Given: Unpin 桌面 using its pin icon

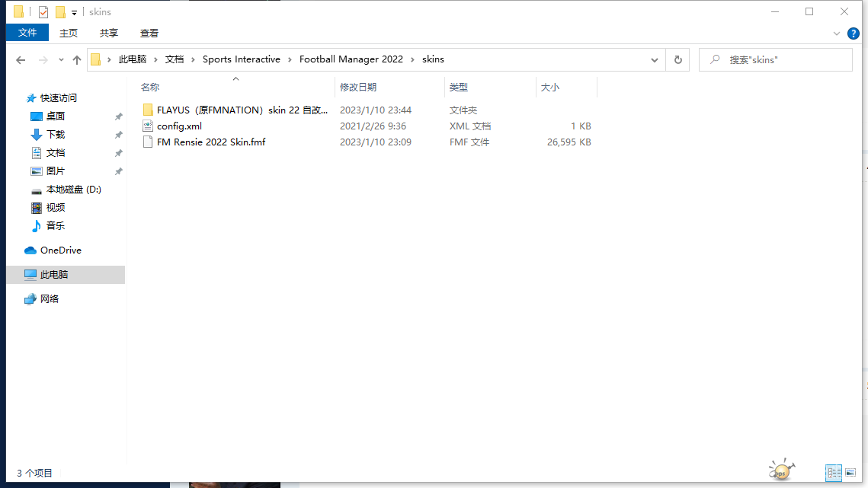Looking at the screenshot, I should click(x=118, y=116).
